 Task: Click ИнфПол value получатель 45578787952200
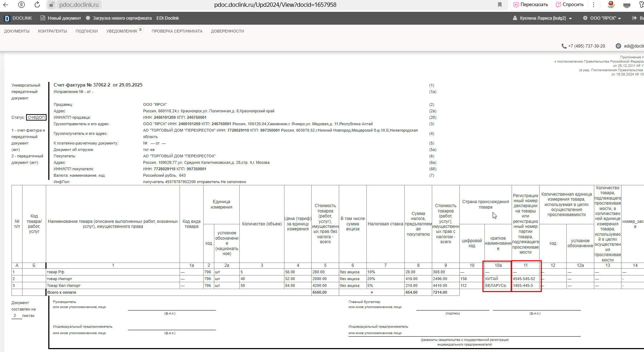(x=195, y=182)
